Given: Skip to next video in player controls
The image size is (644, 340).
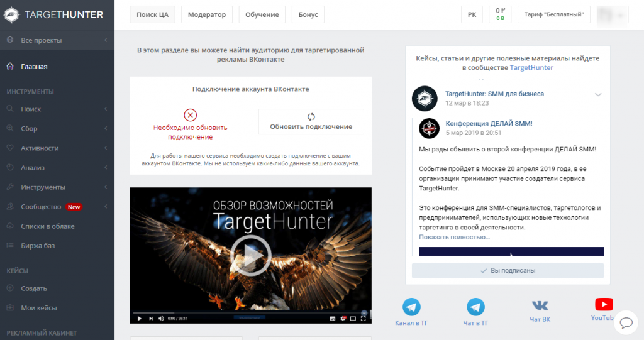Looking at the screenshot, I should (x=151, y=318).
